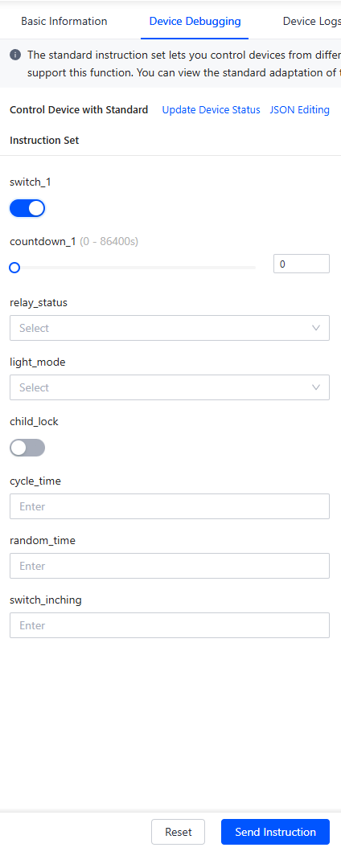Click the cycle_time input field
Screen dimensions: 341x868
(170, 506)
